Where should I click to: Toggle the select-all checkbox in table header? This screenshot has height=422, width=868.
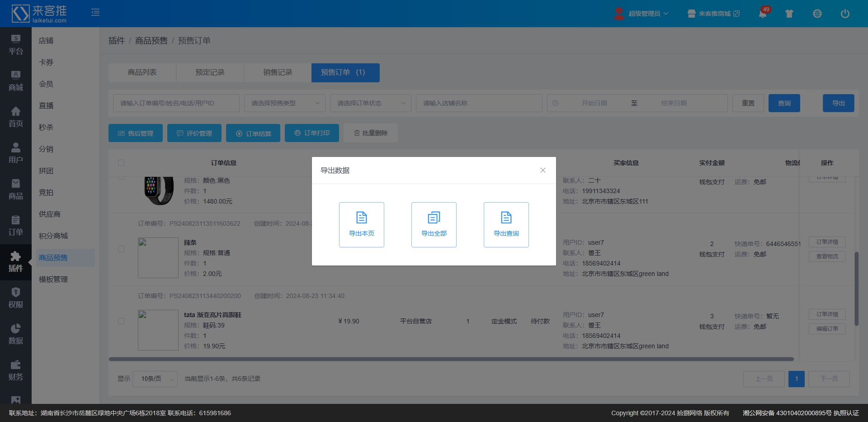click(121, 163)
